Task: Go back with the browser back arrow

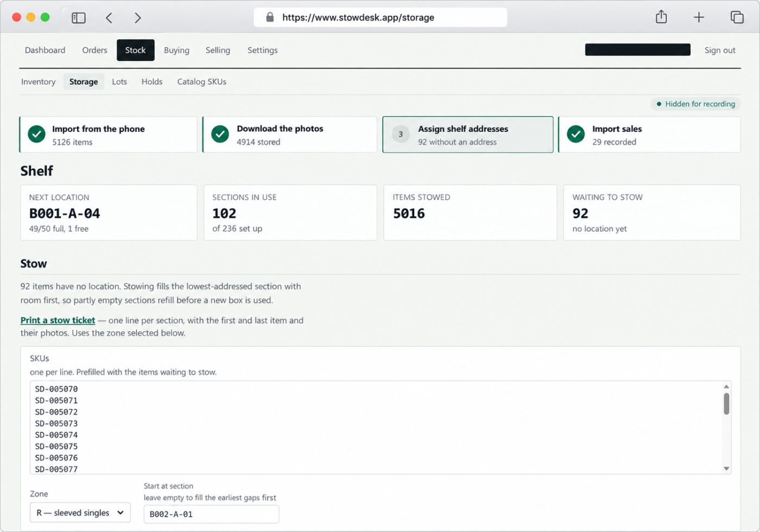Action: (x=109, y=18)
